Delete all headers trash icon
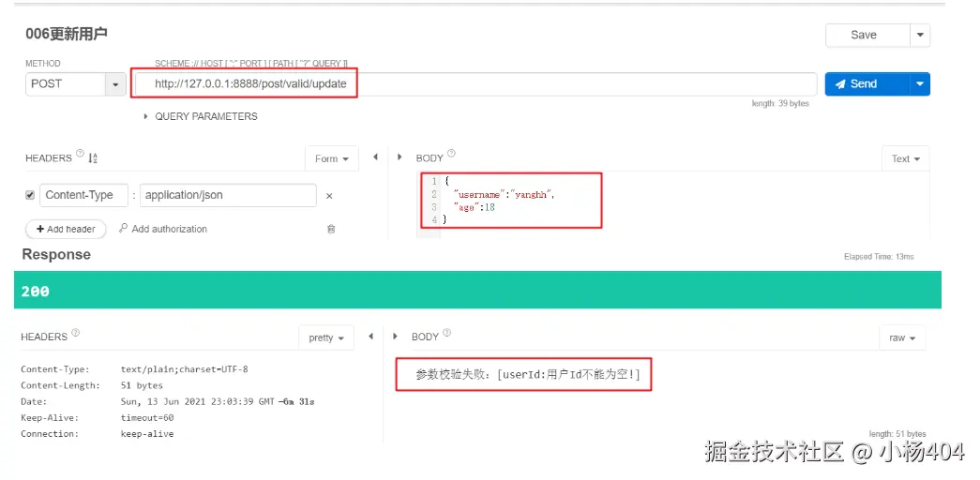Viewport: 980px width, 480px height. coord(331,229)
